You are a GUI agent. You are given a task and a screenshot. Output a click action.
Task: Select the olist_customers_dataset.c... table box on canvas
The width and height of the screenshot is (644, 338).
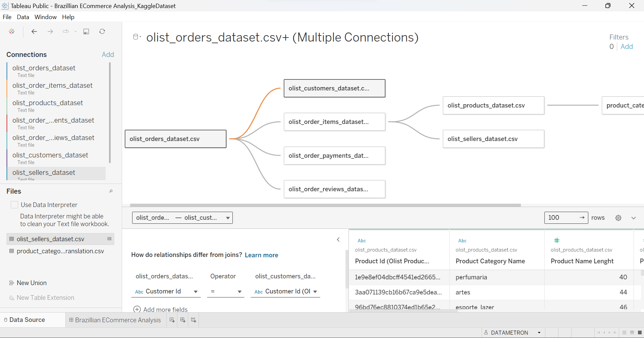coord(334,88)
